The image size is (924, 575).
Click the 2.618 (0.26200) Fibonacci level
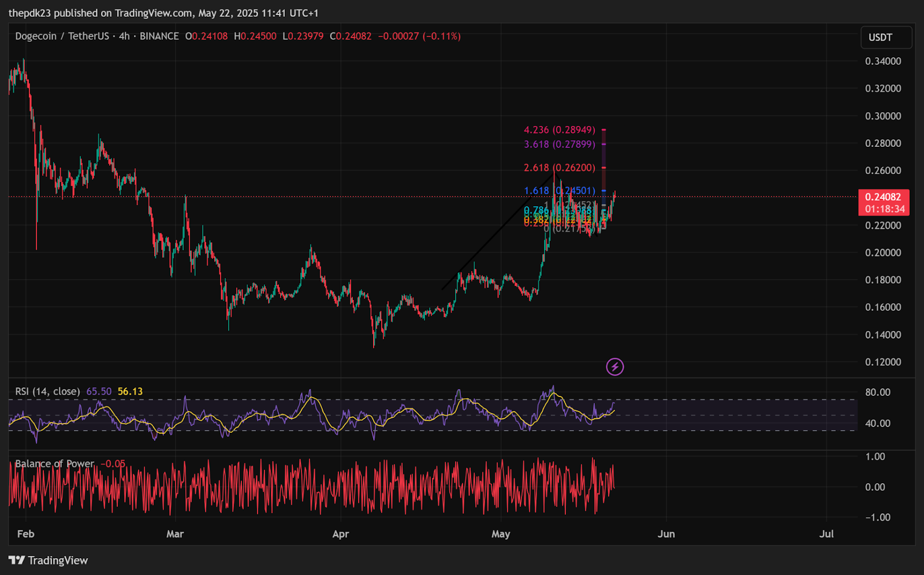[559, 168]
